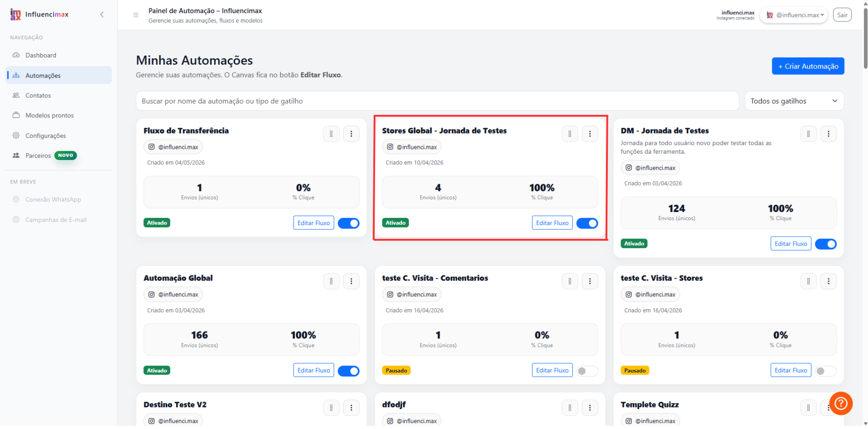
Task: Click the Criar Automação button
Action: click(808, 66)
